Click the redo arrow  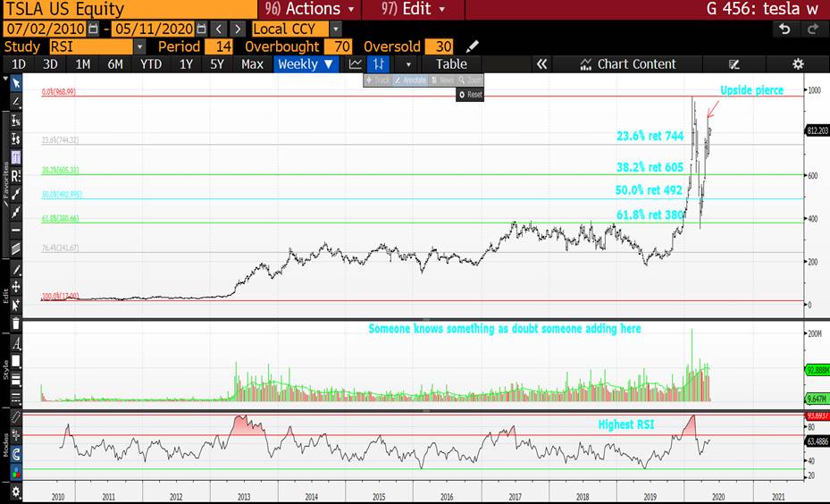click(x=814, y=29)
